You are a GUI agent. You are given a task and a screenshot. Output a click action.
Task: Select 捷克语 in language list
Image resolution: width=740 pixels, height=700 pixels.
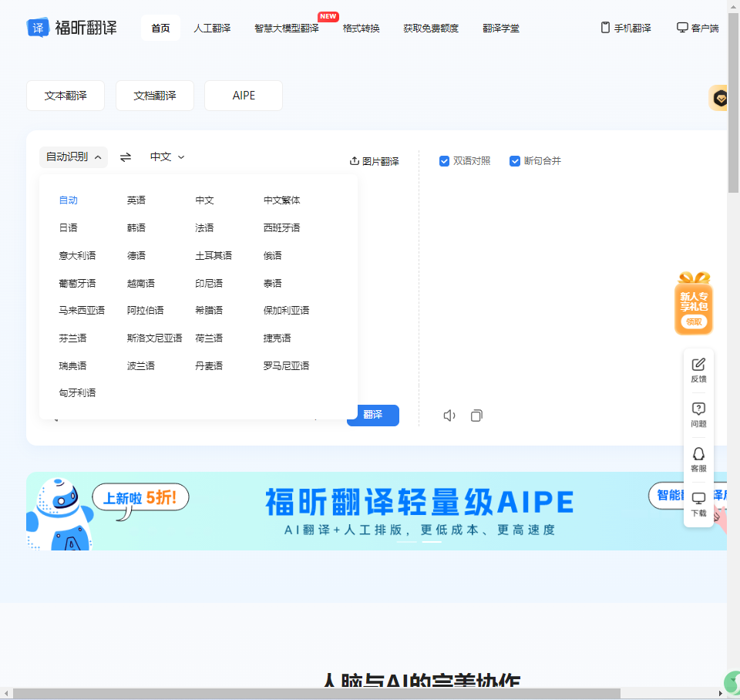[x=277, y=338]
